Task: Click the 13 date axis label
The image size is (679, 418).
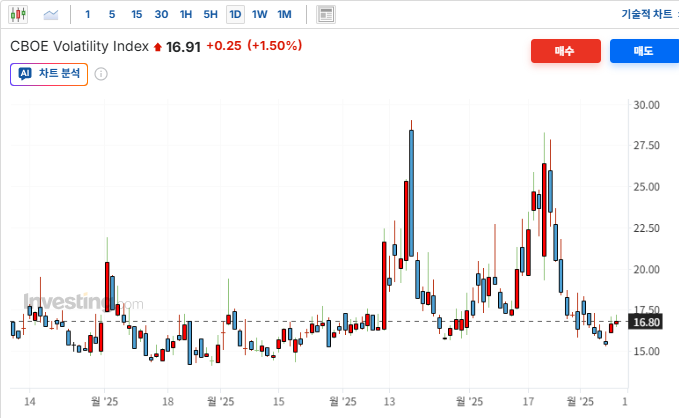Action: click(389, 402)
